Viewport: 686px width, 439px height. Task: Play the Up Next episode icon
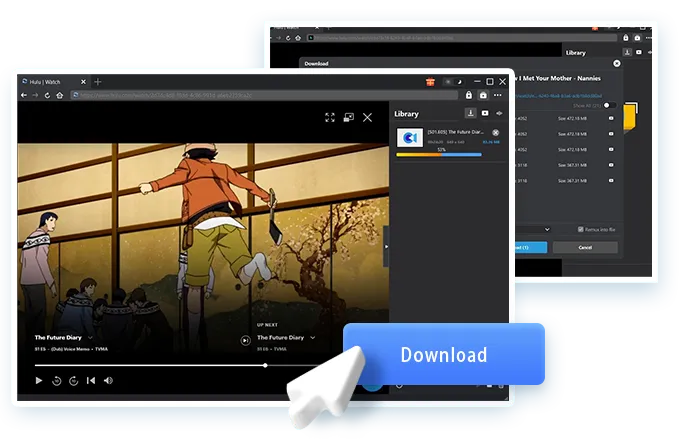[x=245, y=340]
